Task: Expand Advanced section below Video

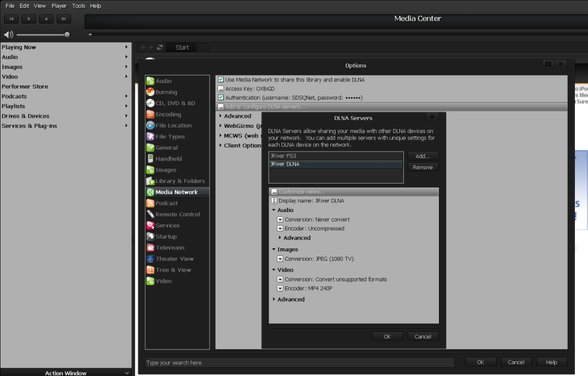Action: [x=274, y=299]
